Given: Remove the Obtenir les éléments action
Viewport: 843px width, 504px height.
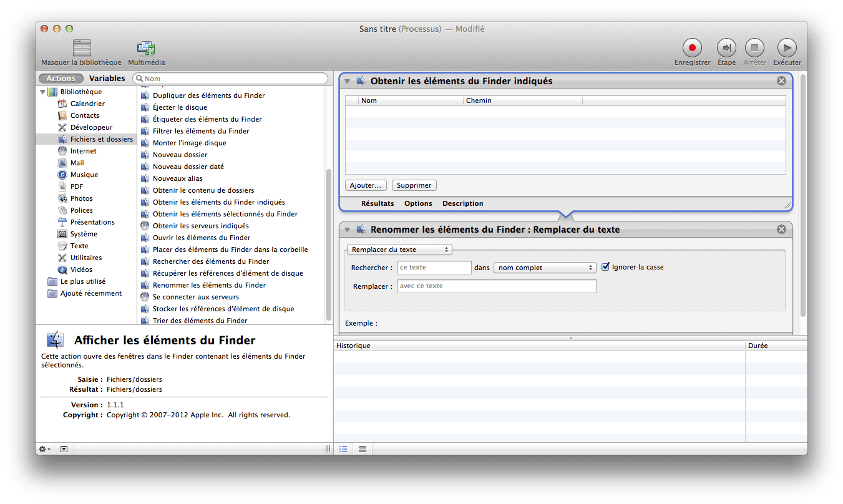Looking at the screenshot, I should 781,81.
